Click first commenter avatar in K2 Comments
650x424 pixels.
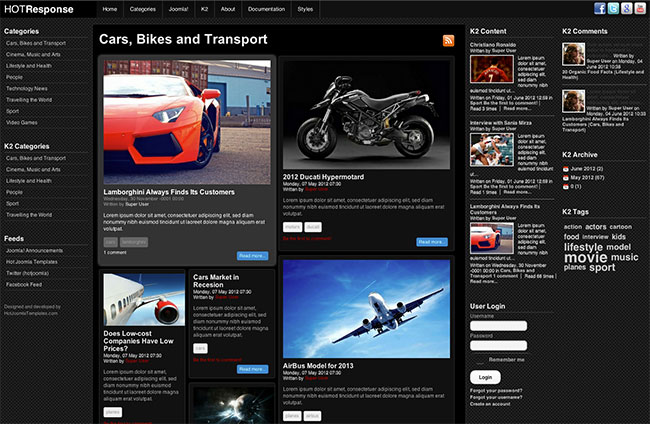574,54
